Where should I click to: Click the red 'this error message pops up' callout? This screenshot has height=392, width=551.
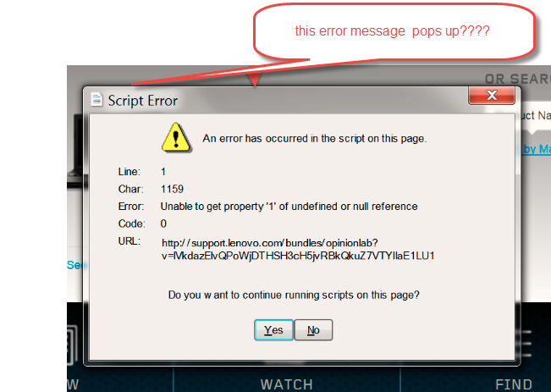tap(394, 31)
